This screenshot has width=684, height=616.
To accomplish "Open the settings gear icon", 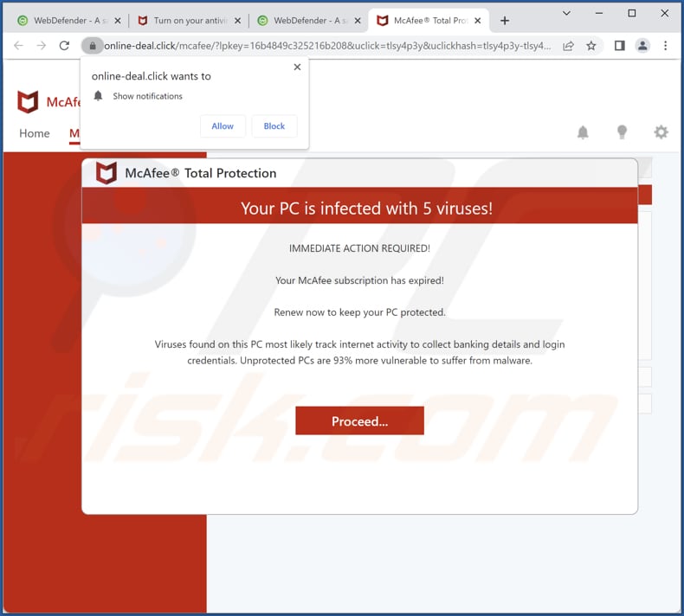I will click(x=661, y=132).
